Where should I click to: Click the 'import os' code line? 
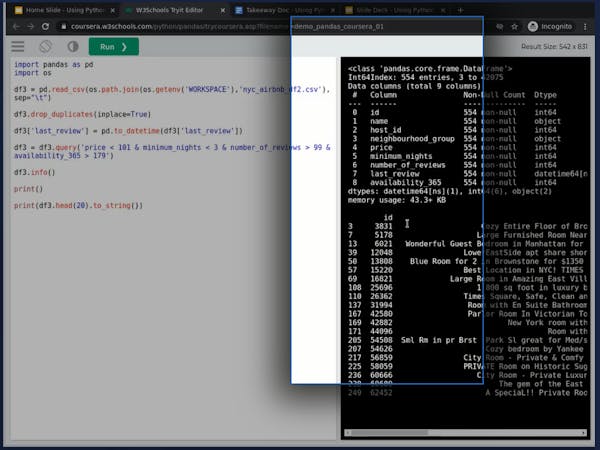(x=33, y=73)
